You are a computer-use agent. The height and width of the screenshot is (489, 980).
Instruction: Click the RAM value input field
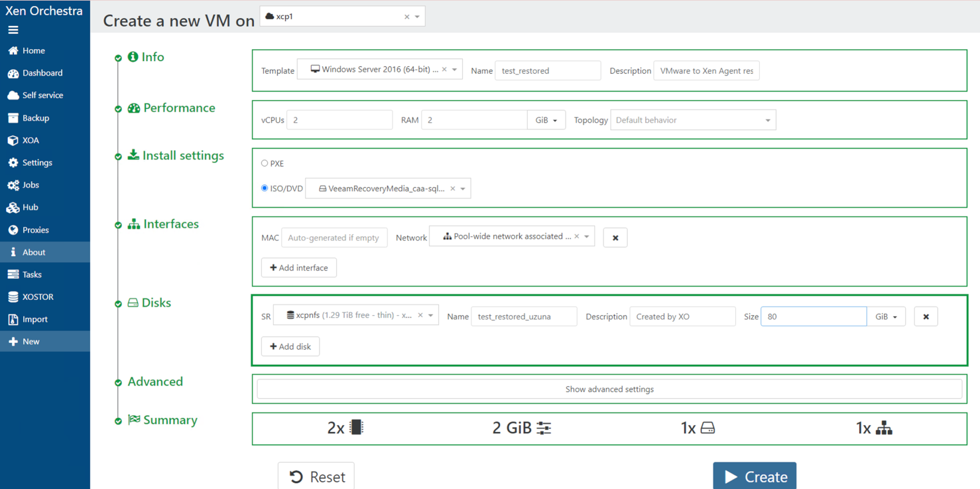[x=474, y=120]
